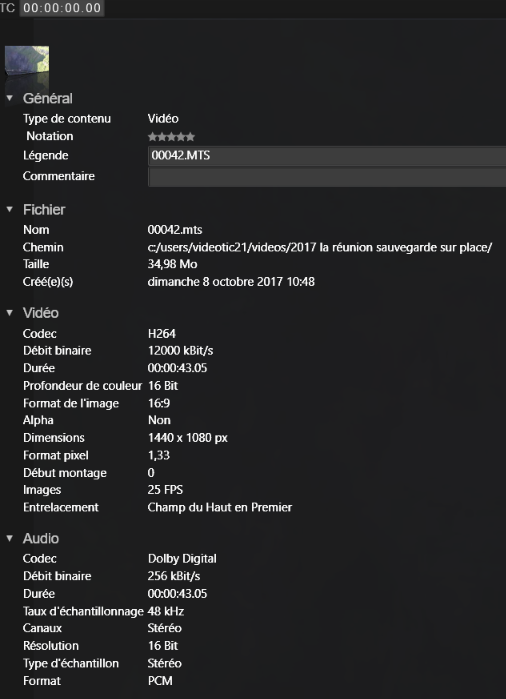Set rating to fifth star

190,137
